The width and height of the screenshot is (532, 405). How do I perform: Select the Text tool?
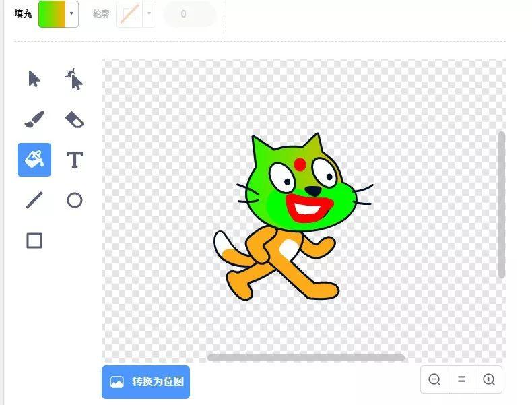[x=74, y=160]
